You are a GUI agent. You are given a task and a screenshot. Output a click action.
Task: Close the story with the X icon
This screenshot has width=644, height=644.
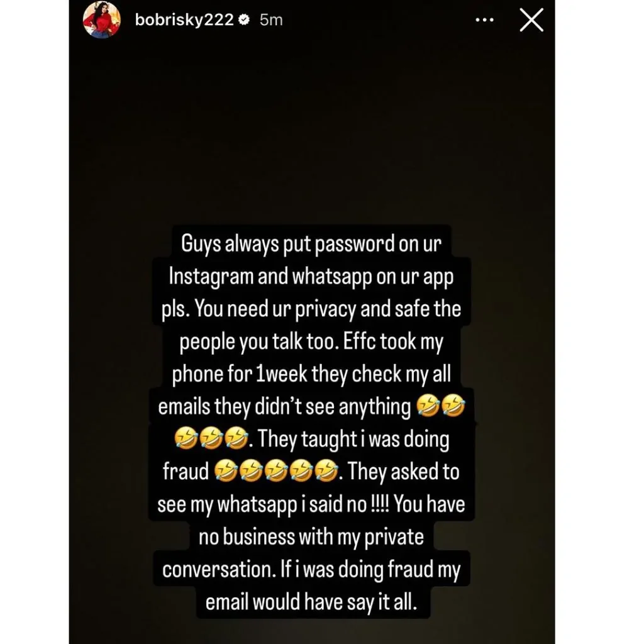click(x=531, y=19)
